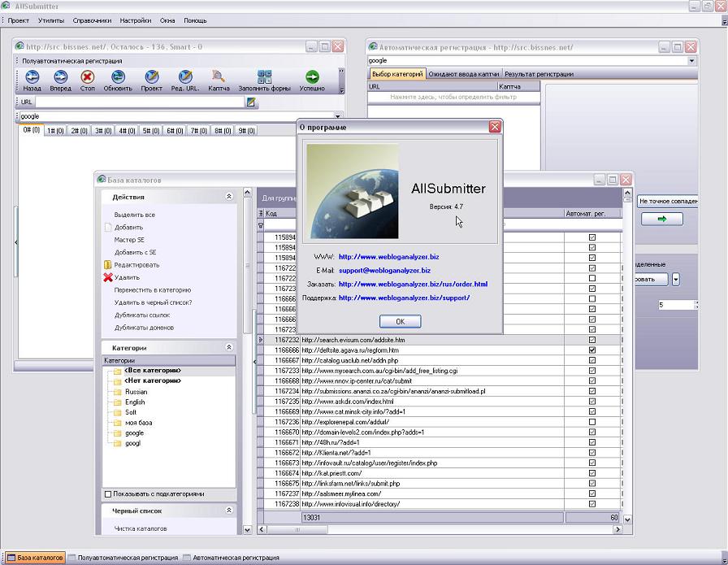Collapse the Категории panel
Image resolution: width=728 pixels, height=565 pixels.
(x=229, y=347)
